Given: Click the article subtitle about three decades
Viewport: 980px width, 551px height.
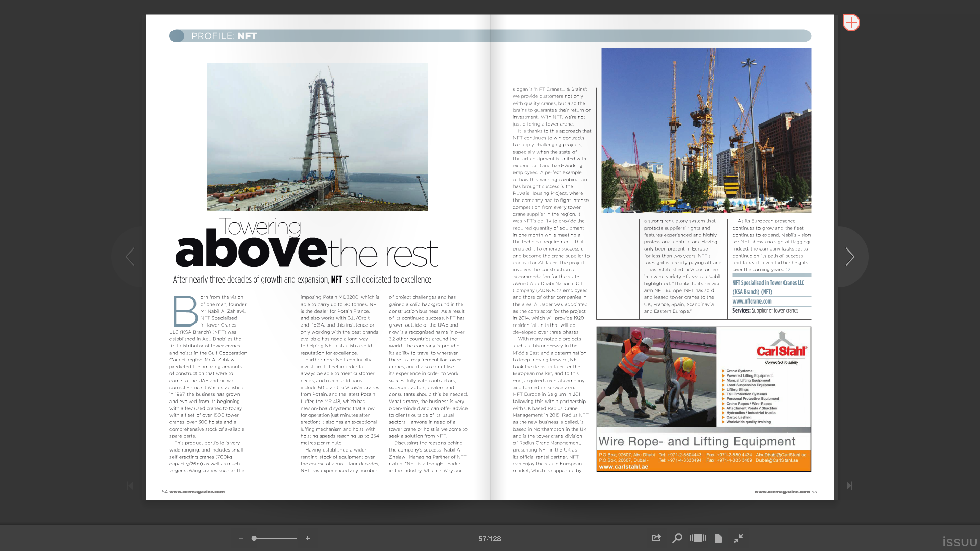Looking at the screenshot, I should 302,279.
